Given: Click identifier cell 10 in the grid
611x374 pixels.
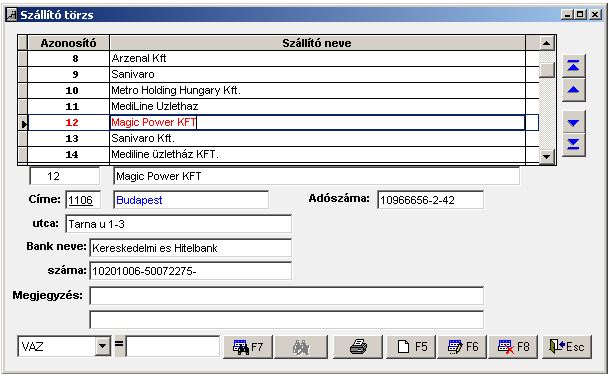Looking at the screenshot, I should pos(69,90).
